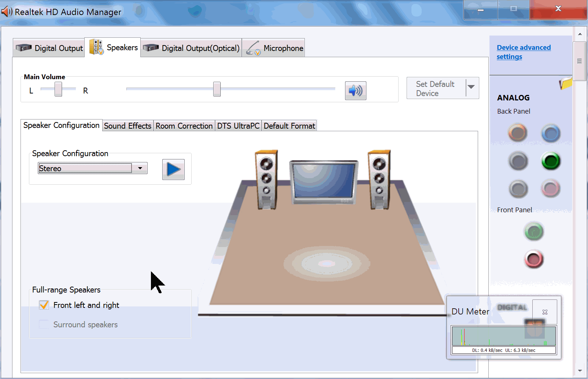Open the yellow connector settings folder icon
The image size is (588, 379).
tap(566, 84)
